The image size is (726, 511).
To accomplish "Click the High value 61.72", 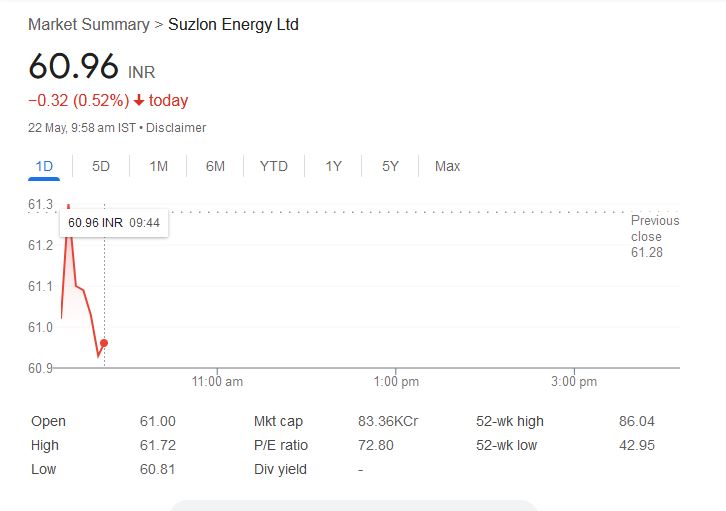I will (x=158, y=446).
